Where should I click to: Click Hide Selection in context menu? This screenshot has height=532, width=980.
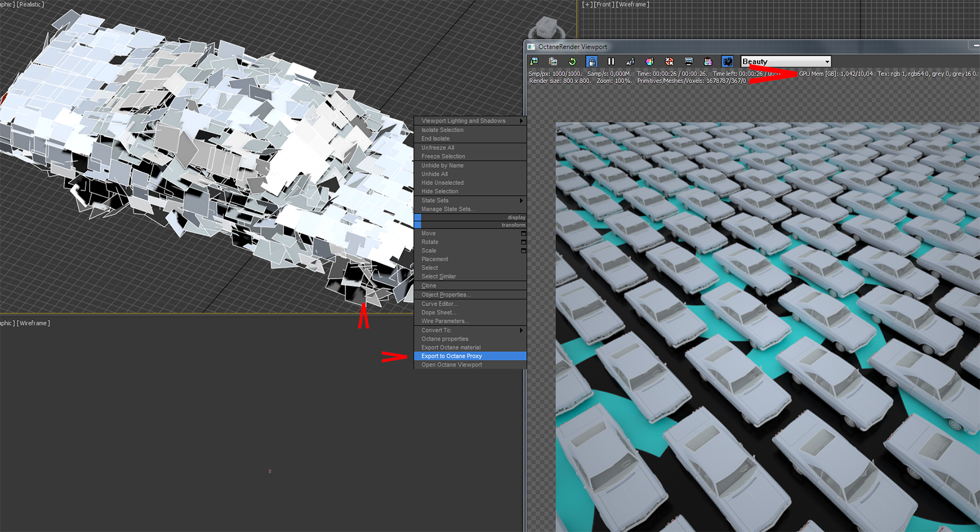click(x=470, y=191)
